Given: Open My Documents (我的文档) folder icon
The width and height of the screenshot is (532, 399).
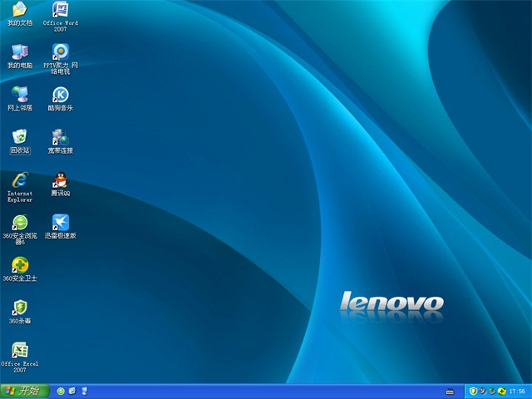Looking at the screenshot, I should [x=19, y=10].
